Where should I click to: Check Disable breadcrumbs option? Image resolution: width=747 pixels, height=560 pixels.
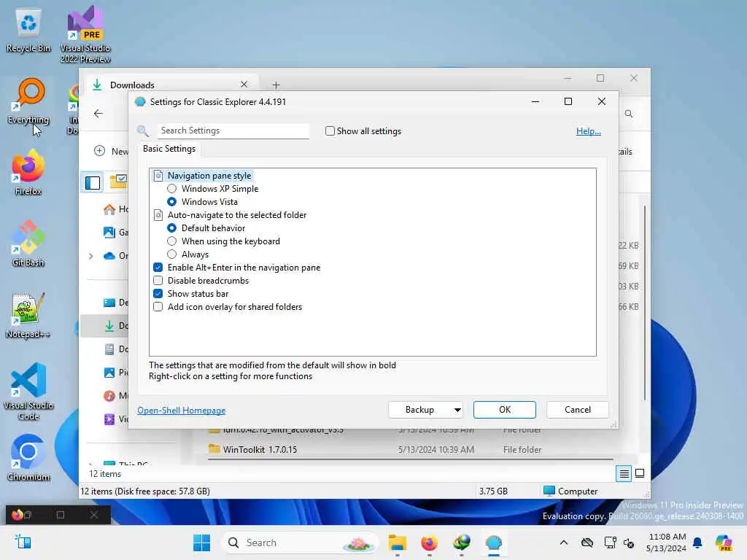[x=158, y=281]
